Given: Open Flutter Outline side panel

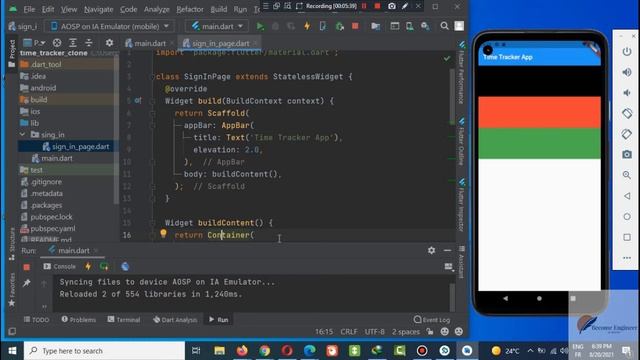Looking at the screenshot, I should pos(462,141).
